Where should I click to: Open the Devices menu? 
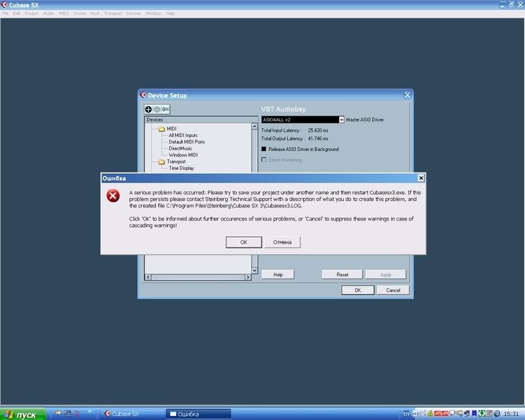pyautogui.click(x=133, y=13)
